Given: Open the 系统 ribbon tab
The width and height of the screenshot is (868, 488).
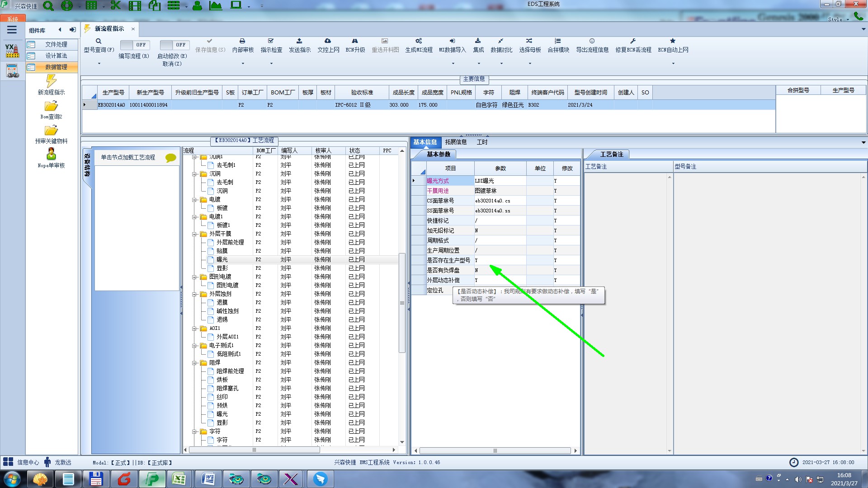Looking at the screenshot, I should coord(13,19).
